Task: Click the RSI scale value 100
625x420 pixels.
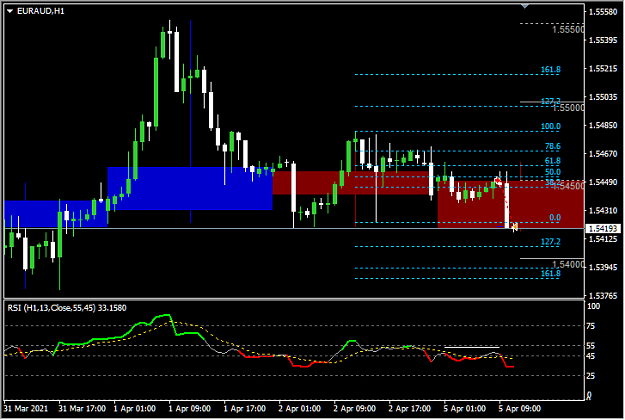Action: coord(594,306)
